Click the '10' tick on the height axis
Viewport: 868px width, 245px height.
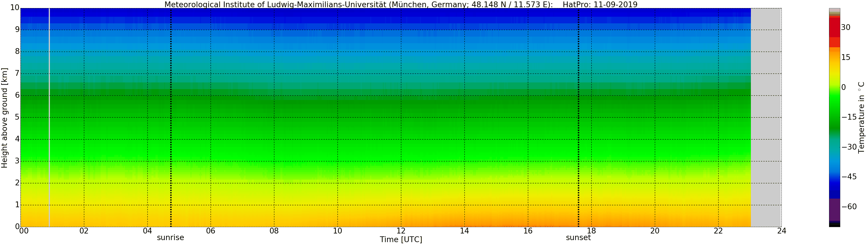(x=15, y=8)
